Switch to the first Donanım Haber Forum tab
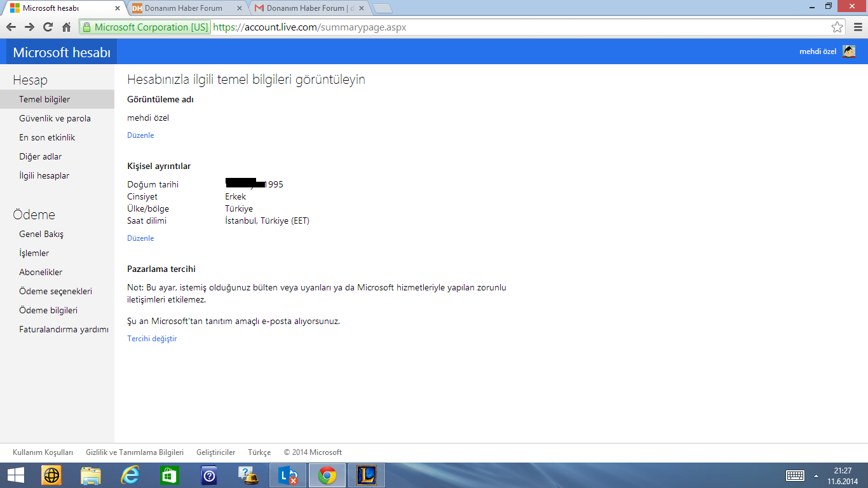The image size is (868, 488). click(183, 8)
